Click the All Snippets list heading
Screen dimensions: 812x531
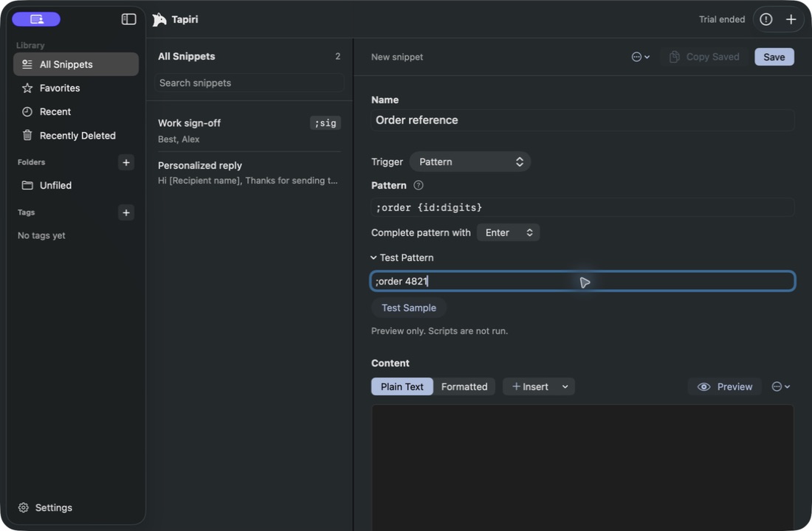point(187,56)
